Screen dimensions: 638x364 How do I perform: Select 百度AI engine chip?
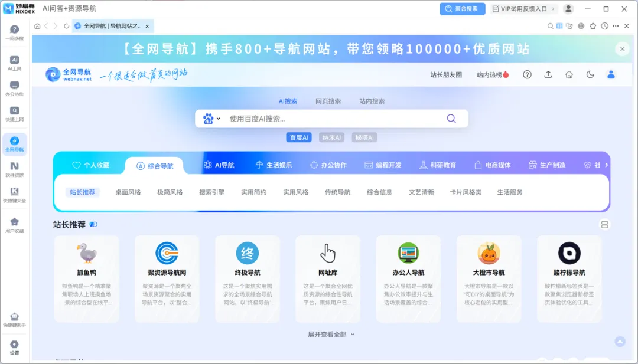299,137
